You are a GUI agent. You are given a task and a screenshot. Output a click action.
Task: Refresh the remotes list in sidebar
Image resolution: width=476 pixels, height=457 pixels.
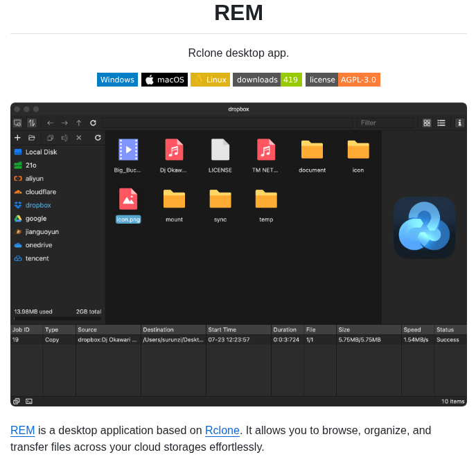(x=98, y=138)
